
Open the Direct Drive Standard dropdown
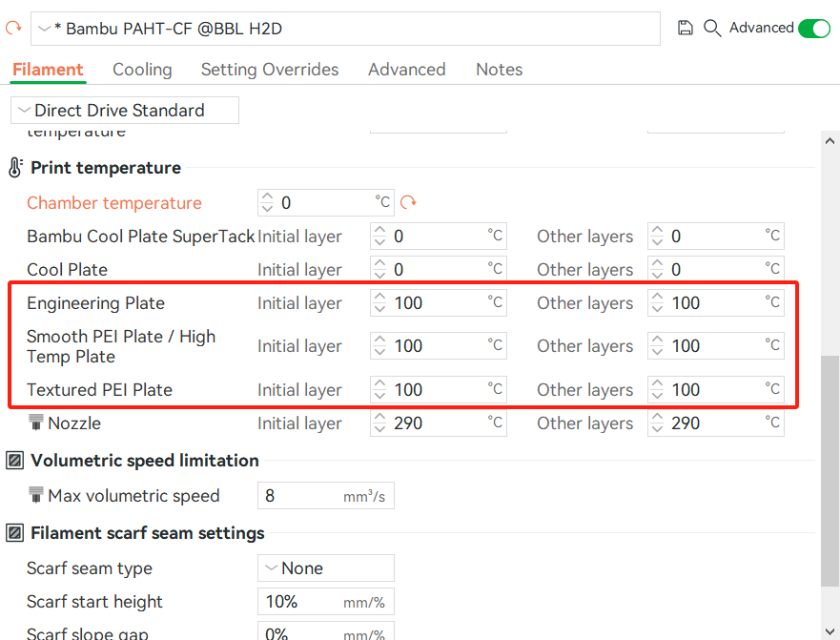(125, 111)
